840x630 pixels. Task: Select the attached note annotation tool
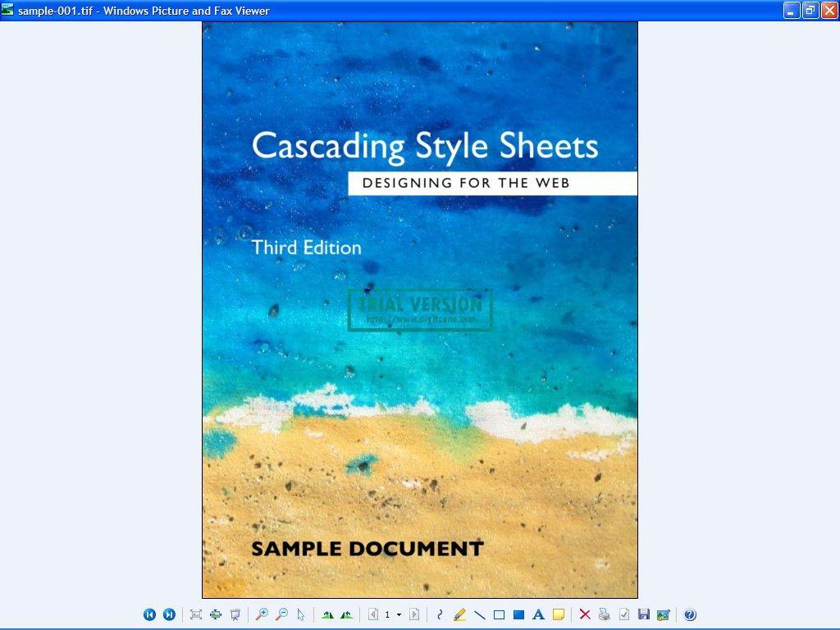[x=558, y=614]
